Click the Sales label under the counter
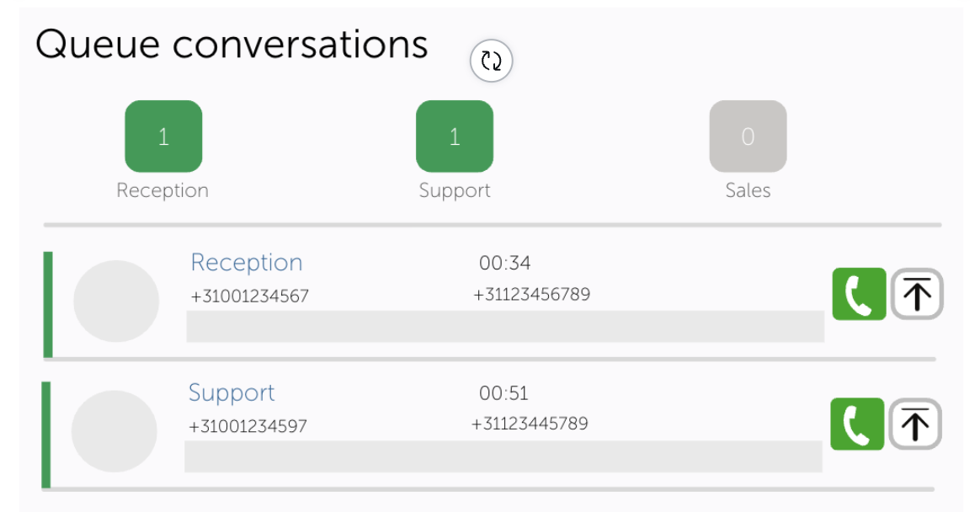 click(x=748, y=190)
